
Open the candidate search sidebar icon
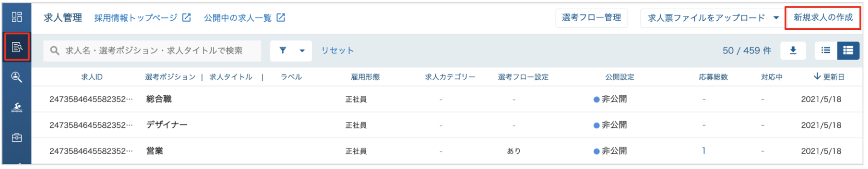[x=17, y=77]
